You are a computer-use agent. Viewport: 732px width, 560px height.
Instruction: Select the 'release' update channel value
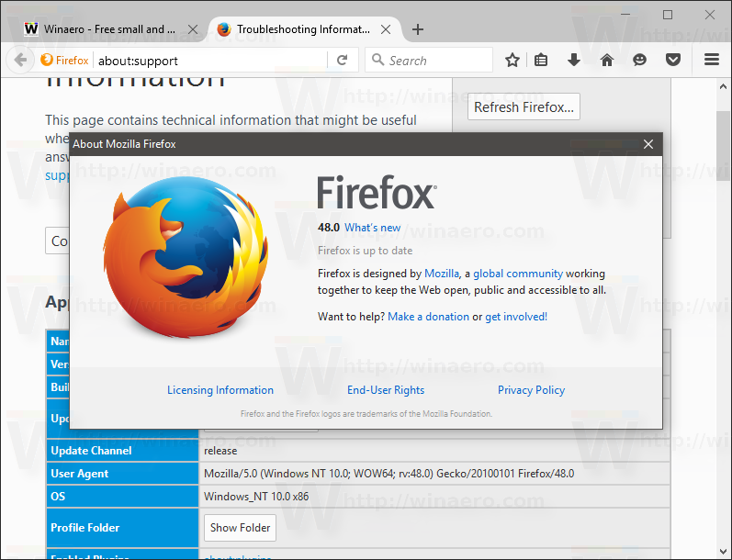pyautogui.click(x=220, y=451)
